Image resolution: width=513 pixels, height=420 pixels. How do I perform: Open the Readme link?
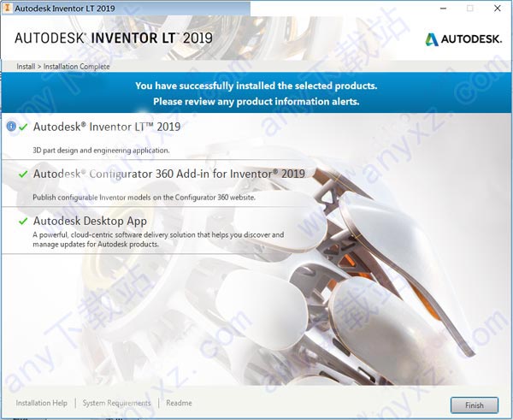pyautogui.click(x=179, y=403)
